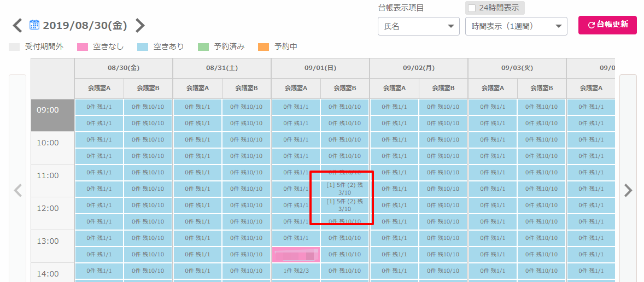Click the green 予約済み legend swatch
Screen dimensions: 644x282
203,47
